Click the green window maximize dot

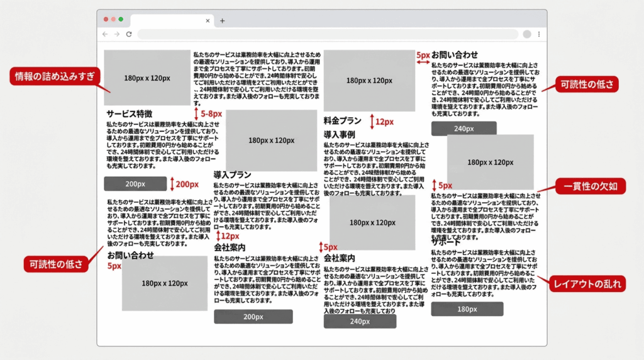121,20
